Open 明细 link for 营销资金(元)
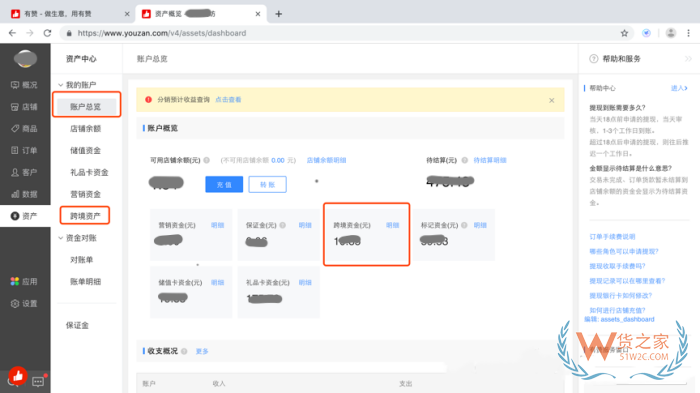This screenshot has height=393, width=700. (217, 226)
